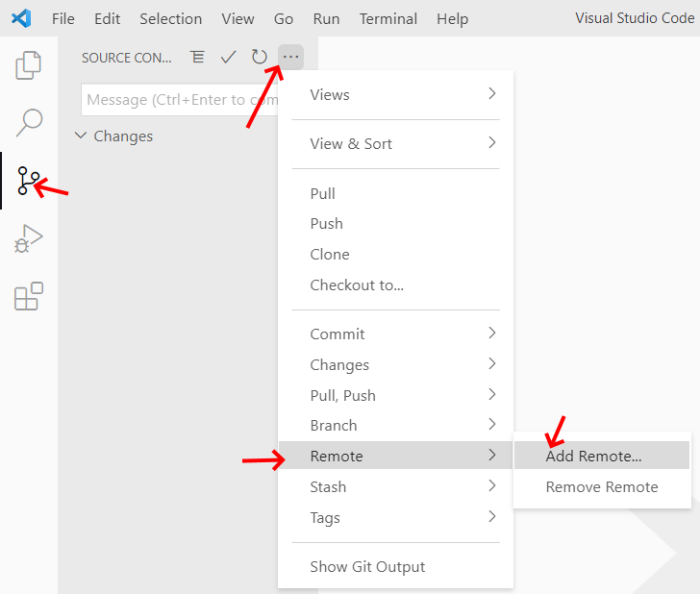Open the Search view icon

[29, 122]
